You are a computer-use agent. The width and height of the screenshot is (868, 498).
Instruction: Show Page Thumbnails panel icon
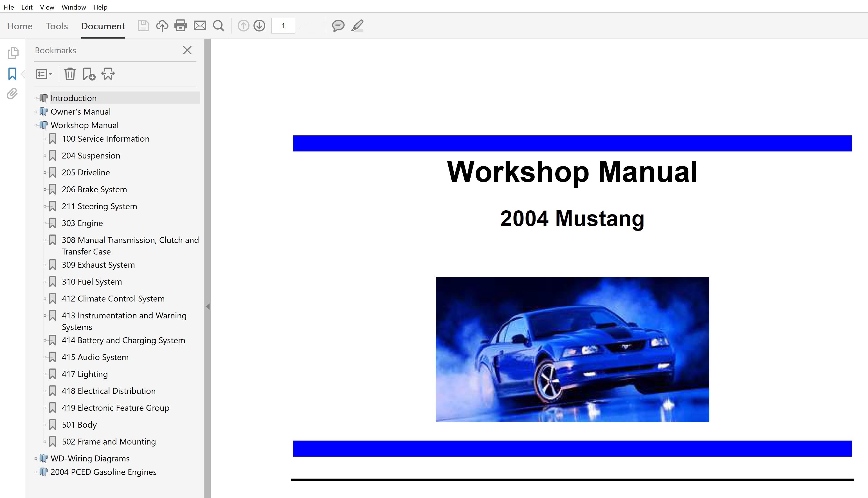click(13, 53)
